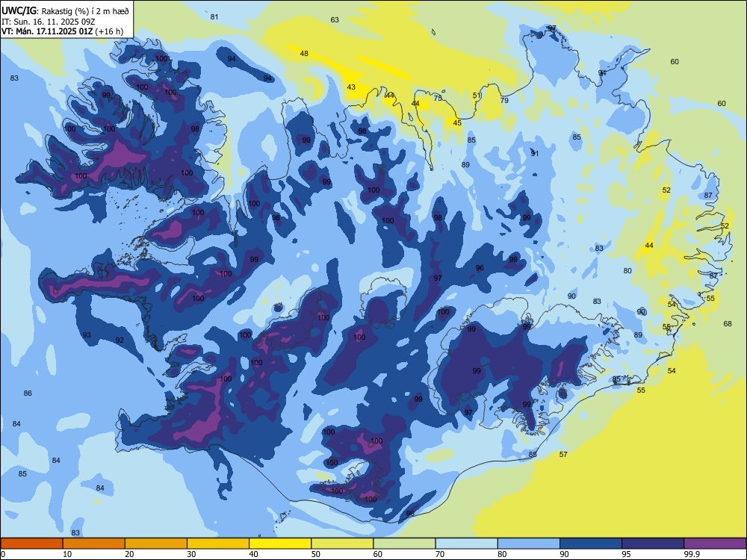
Task: Click the 90–95 dark blue legend swatch
Action: pyautogui.click(x=591, y=544)
